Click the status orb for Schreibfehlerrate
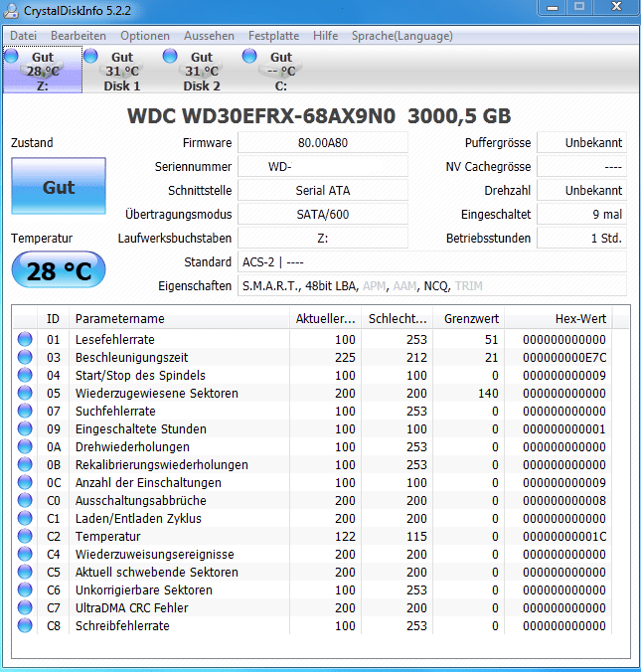Viewport: 641px width, 672px height. pyautogui.click(x=25, y=625)
